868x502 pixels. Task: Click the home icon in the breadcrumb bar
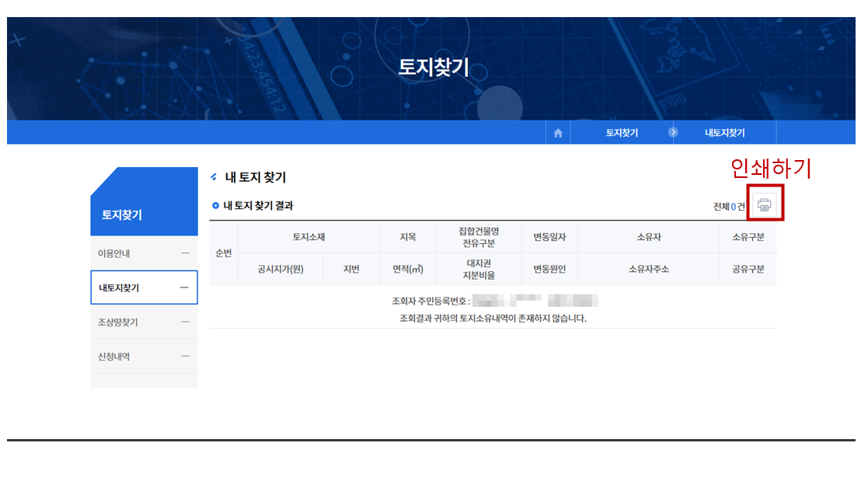(558, 133)
